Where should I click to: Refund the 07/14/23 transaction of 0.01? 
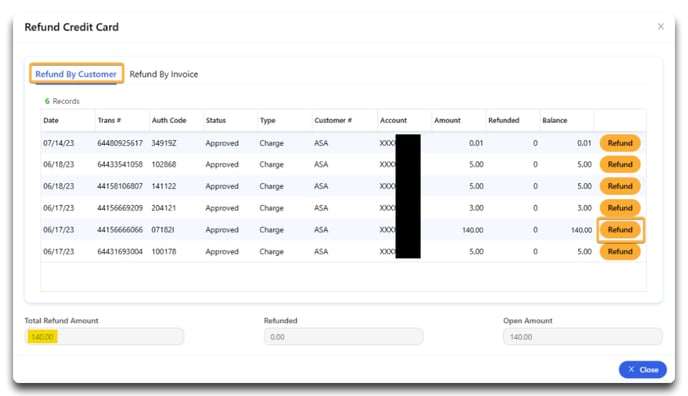(x=620, y=143)
